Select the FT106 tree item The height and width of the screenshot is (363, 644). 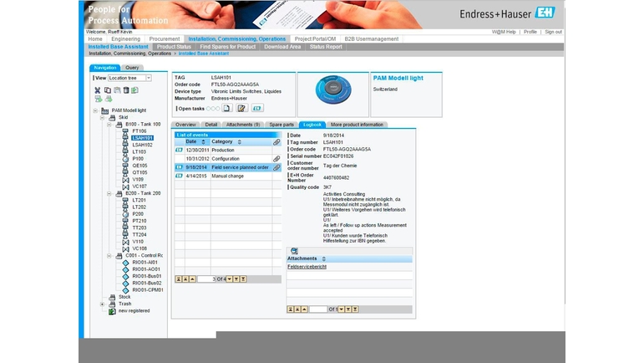139,131
